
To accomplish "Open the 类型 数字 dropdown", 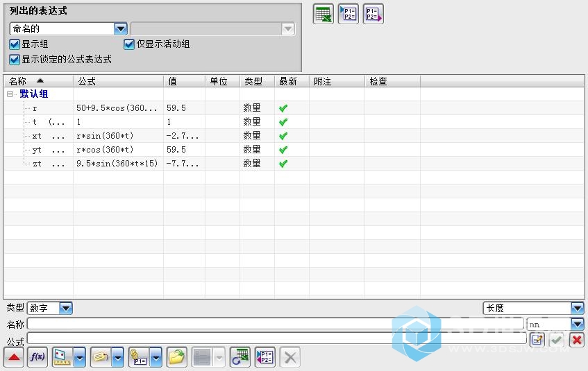I will click(x=66, y=309).
